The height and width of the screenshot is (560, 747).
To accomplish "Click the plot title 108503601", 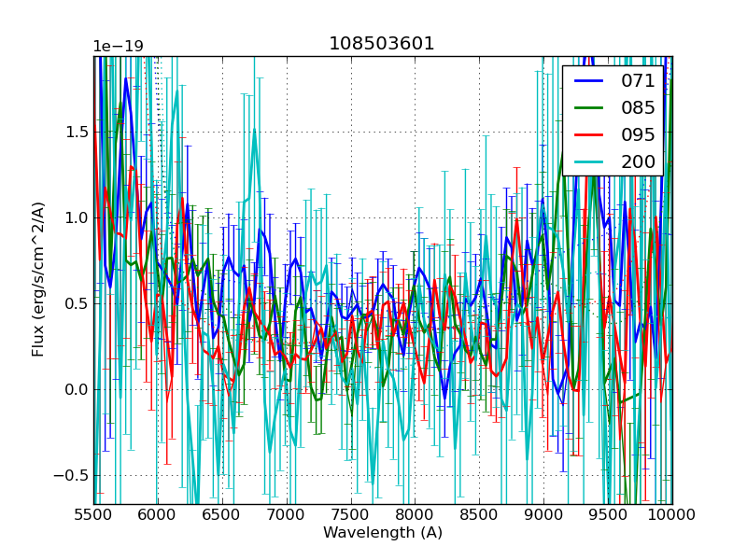I will [x=382, y=44].
